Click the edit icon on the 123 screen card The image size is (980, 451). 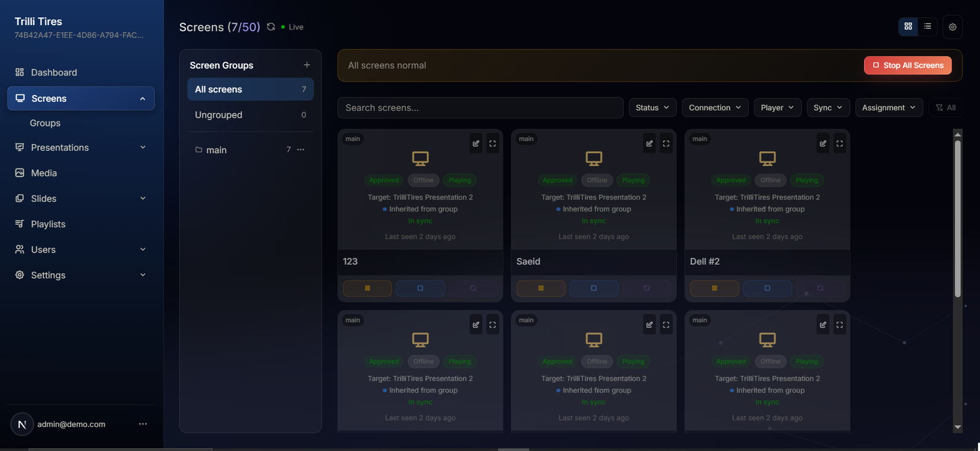pos(476,143)
